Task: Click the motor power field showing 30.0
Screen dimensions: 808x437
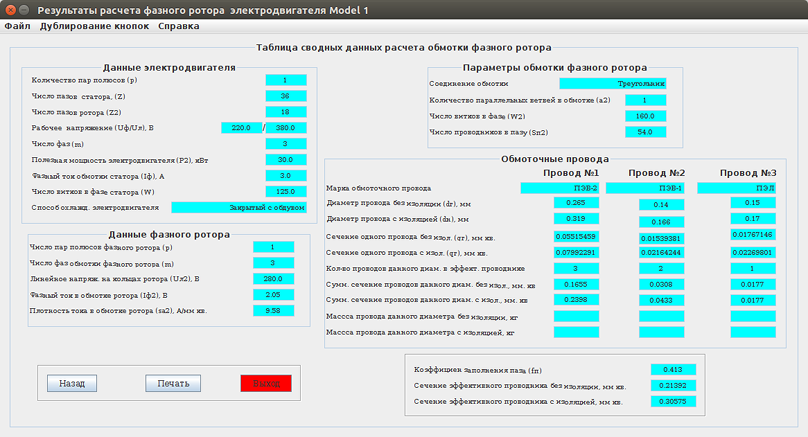Action: click(285, 160)
